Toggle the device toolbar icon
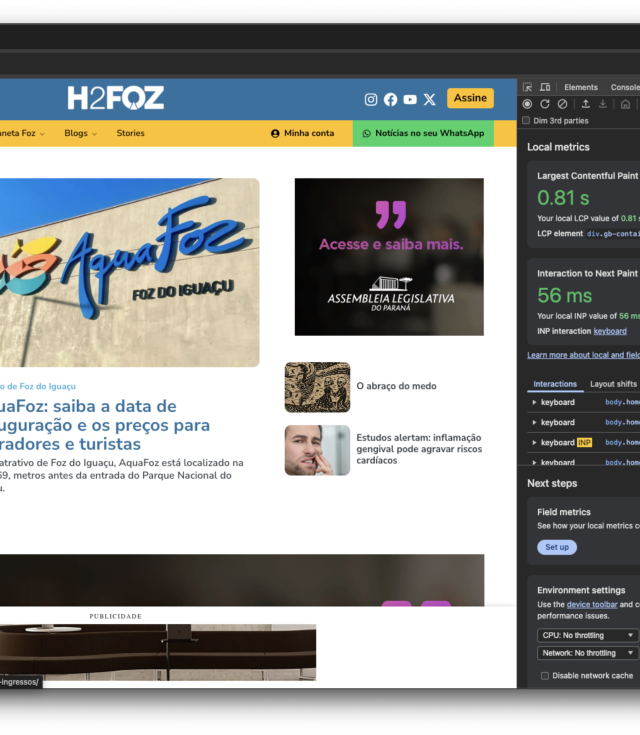Image resolution: width=640 pixels, height=735 pixels. (x=545, y=87)
